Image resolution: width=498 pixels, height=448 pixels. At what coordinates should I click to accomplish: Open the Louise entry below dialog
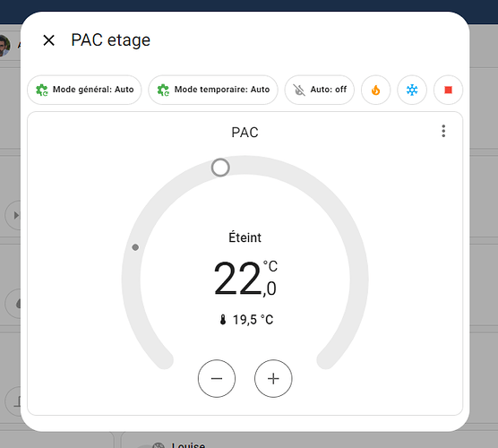click(188, 444)
